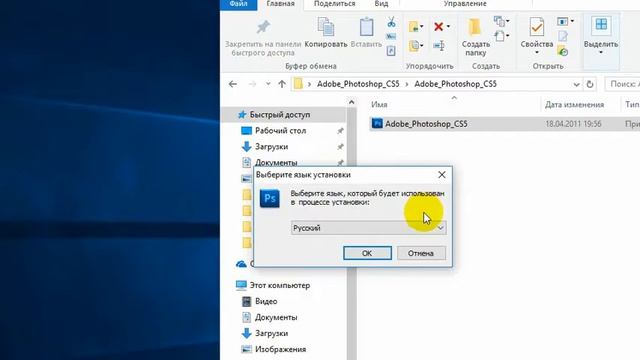
Task: Click navigation pane scroll up arrow
Action: coord(351,102)
